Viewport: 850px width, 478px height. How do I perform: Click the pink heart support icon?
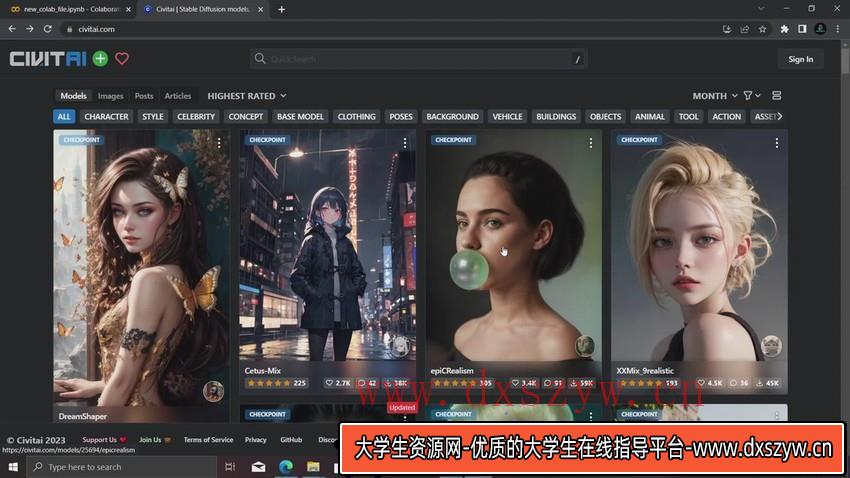tap(122, 59)
